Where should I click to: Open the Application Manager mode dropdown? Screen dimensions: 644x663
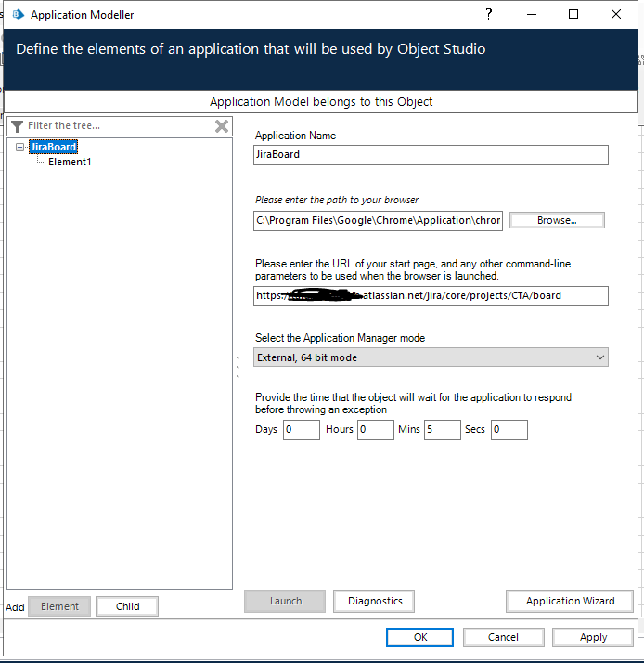tap(431, 357)
